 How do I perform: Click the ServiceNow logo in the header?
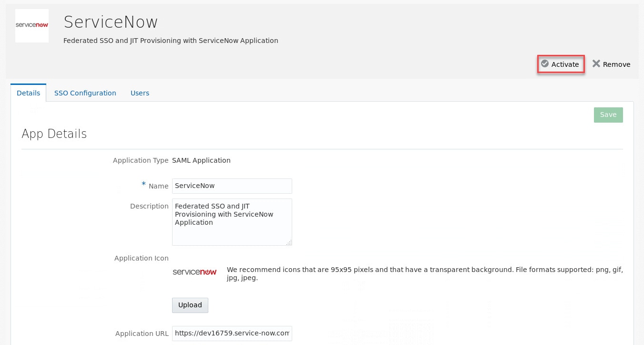click(32, 26)
